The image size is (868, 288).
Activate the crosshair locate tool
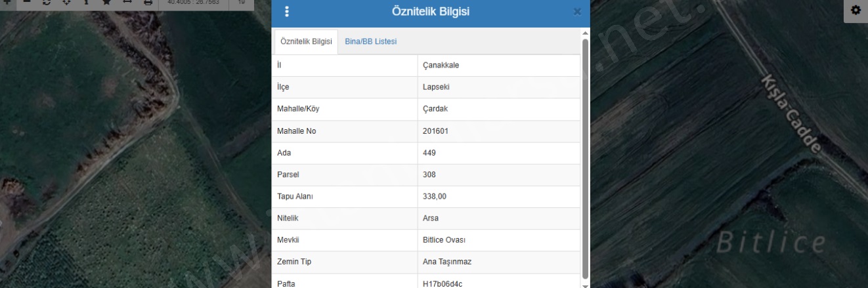click(66, 2)
